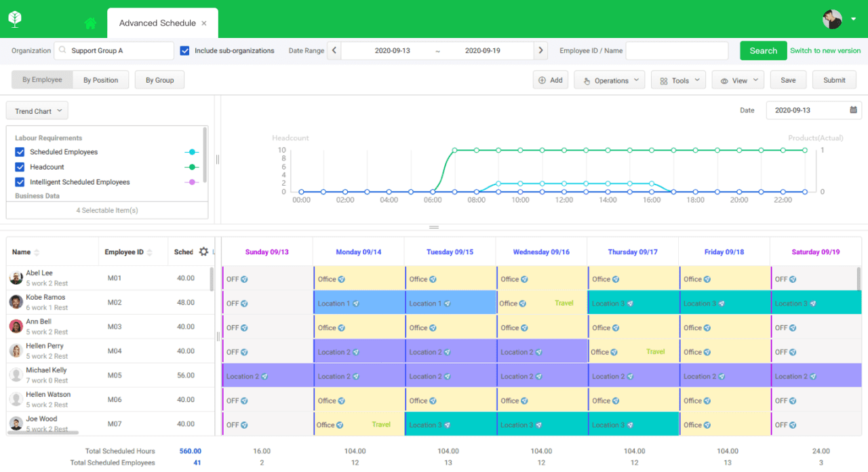Click the hand icon on the Operations button
This screenshot has height=472, width=868.
[x=585, y=79]
